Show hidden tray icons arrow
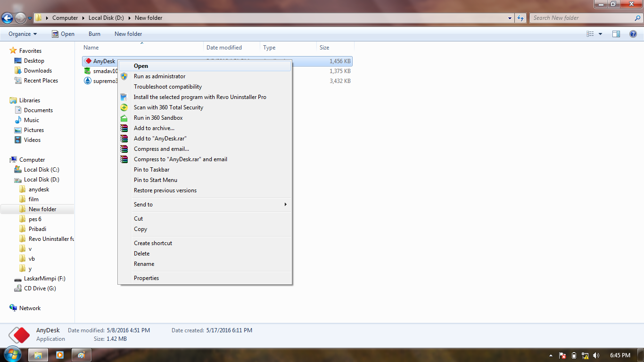This screenshot has height=362, width=644. (551, 355)
